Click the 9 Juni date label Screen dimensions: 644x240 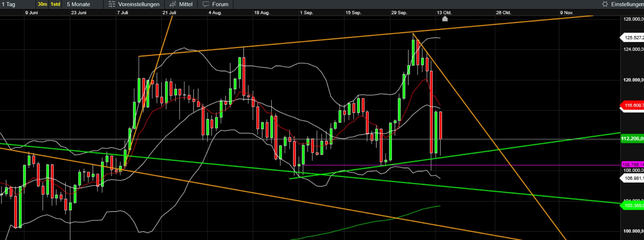pyautogui.click(x=32, y=13)
